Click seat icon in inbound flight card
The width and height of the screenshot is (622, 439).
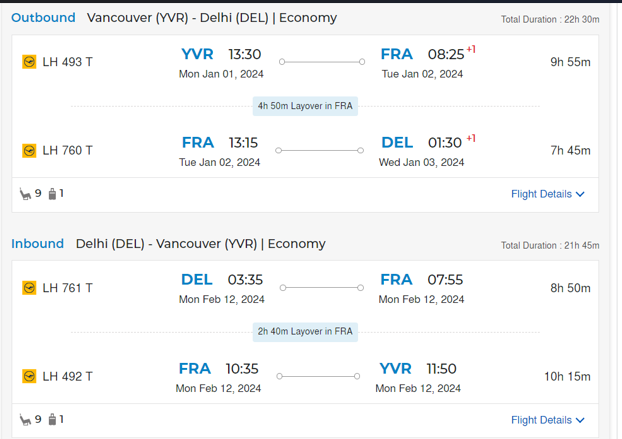coord(25,420)
